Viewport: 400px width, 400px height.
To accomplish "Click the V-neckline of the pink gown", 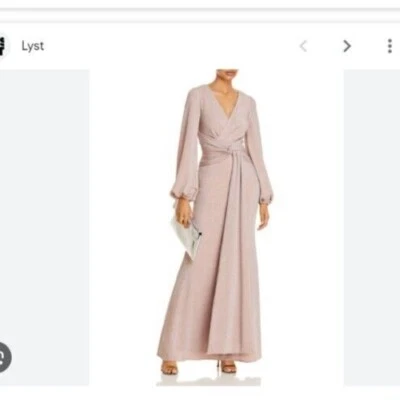I will [x=223, y=102].
